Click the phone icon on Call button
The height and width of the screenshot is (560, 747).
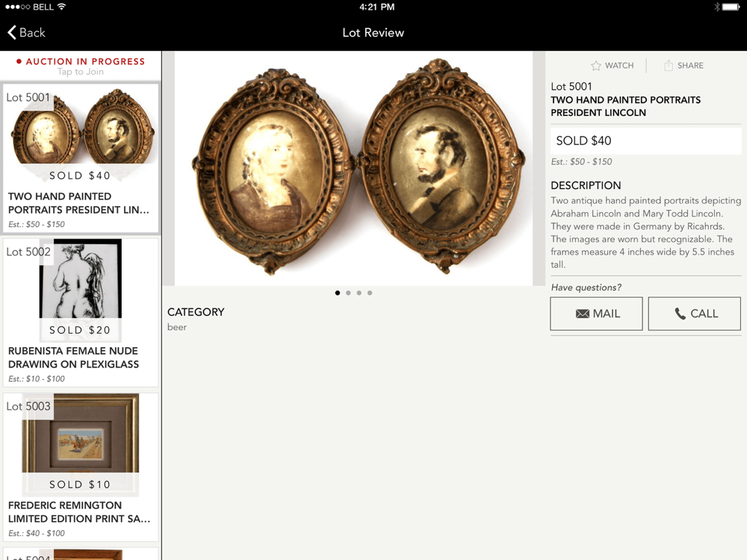tap(681, 314)
